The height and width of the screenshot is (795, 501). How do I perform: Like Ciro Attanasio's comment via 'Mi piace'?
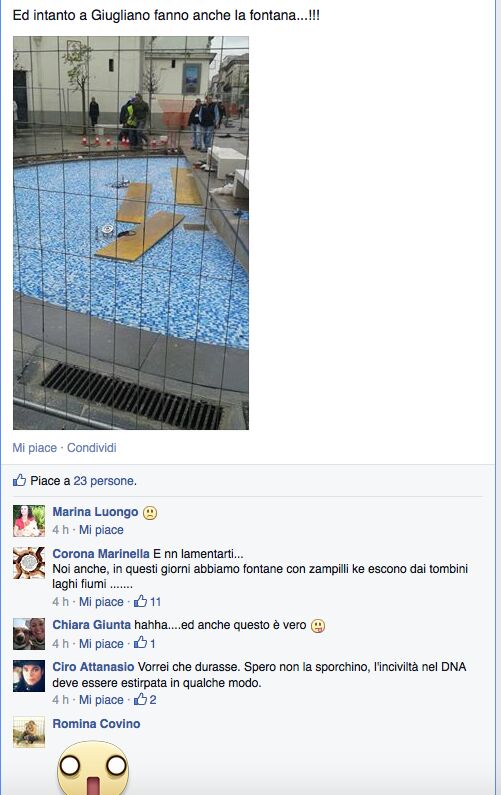[x=101, y=700]
